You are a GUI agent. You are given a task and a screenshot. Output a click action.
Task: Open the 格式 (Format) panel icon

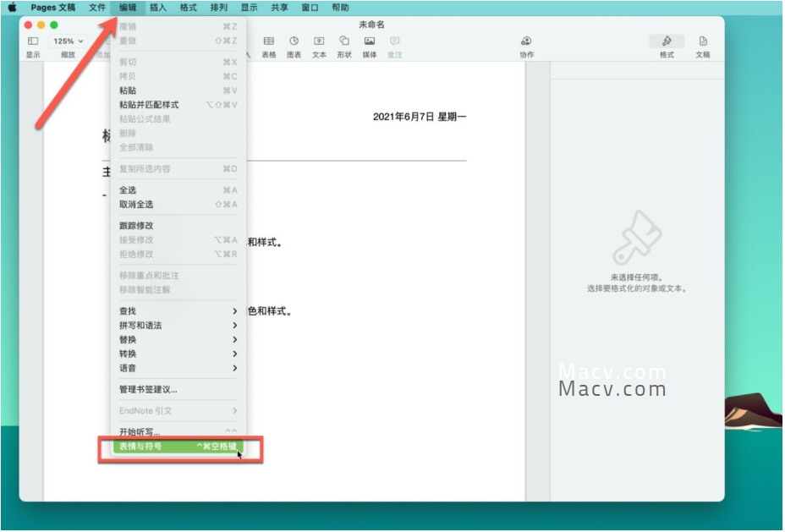click(x=667, y=41)
